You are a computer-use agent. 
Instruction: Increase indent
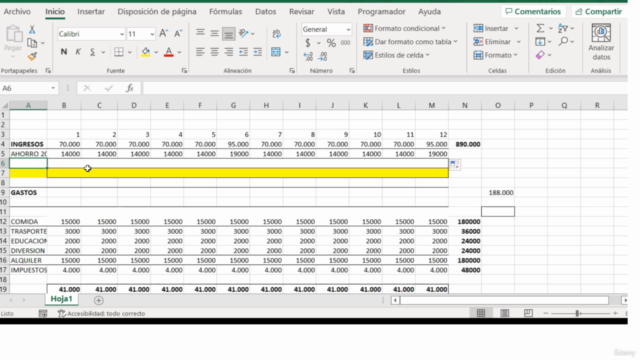258,52
